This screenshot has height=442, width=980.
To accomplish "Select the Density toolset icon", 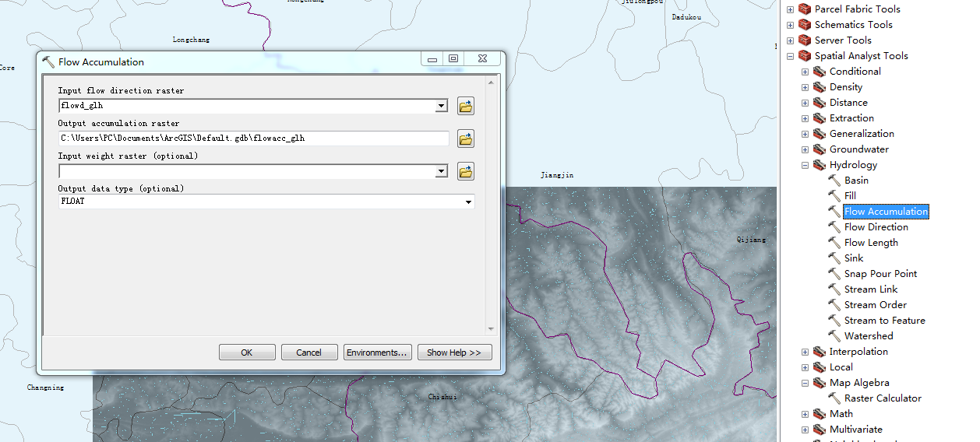I will click(820, 87).
